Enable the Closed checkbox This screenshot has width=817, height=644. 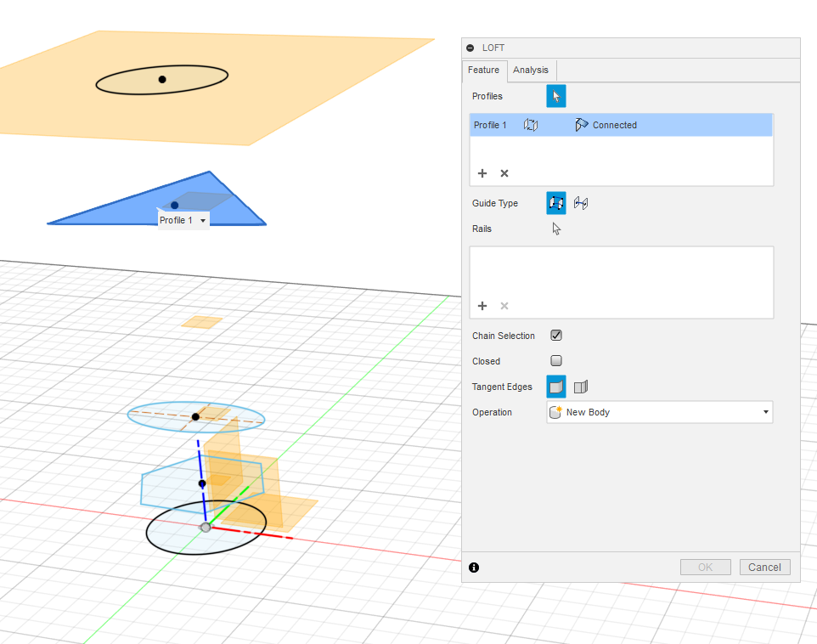(556, 361)
